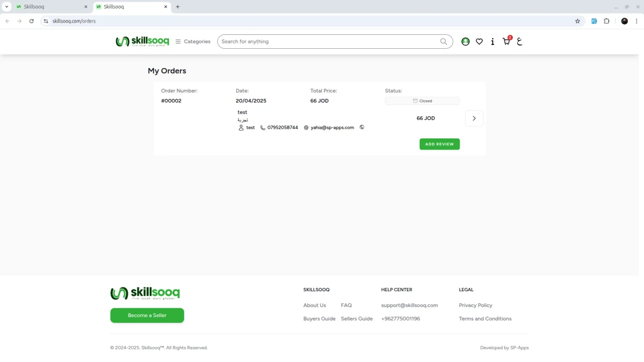Go back with the browser back arrow
Image resolution: width=644 pixels, height=362 pixels.
click(x=8, y=21)
